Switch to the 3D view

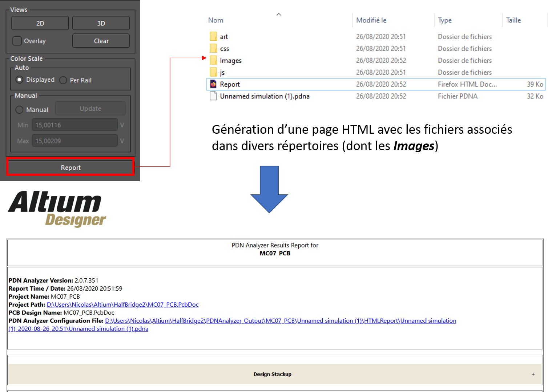[x=101, y=23]
